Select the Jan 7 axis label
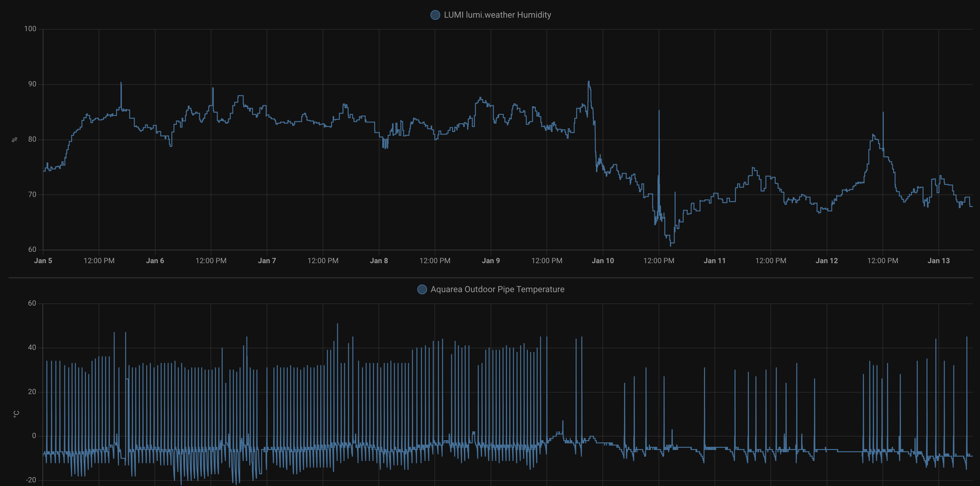The width and height of the screenshot is (980, 486). pyautogui.click(x=267, y=261)
